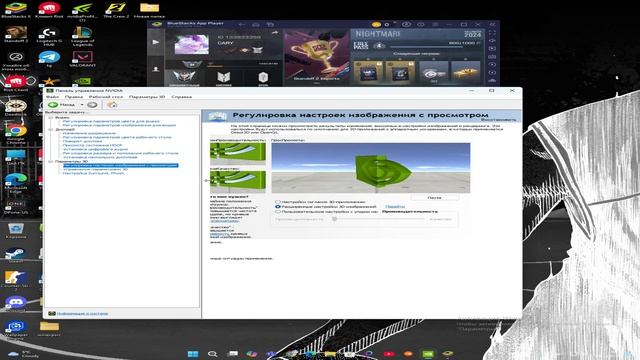Collapse the Video tree group

pos(51,118)
